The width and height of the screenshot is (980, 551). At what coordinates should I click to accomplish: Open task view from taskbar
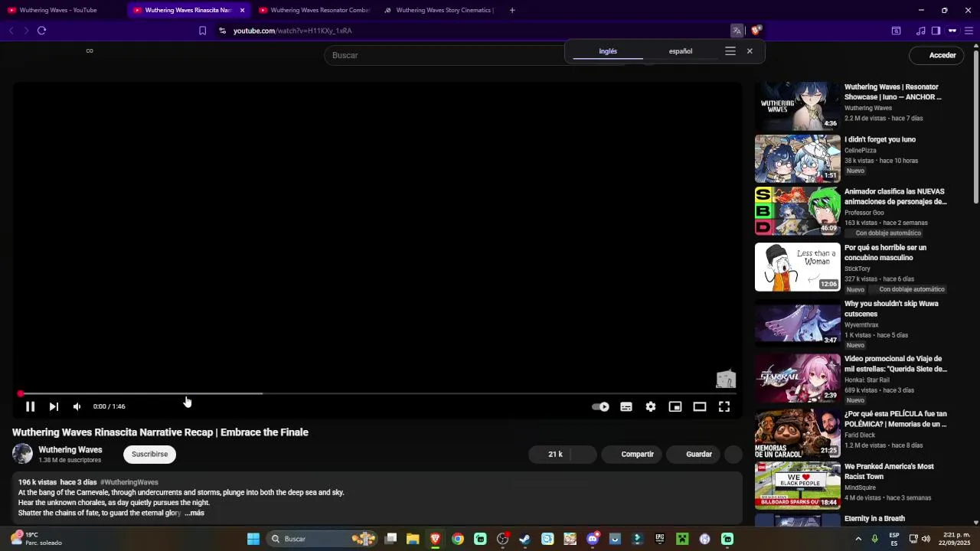[x=390, y=539]
